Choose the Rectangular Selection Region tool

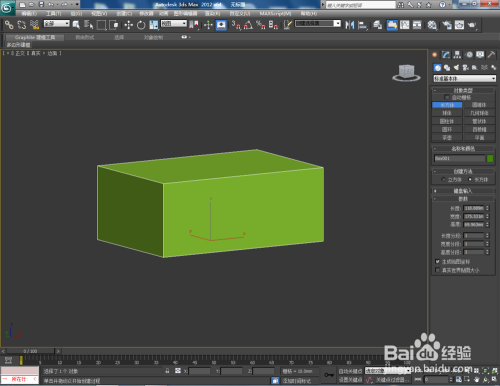tap(101, 25)
